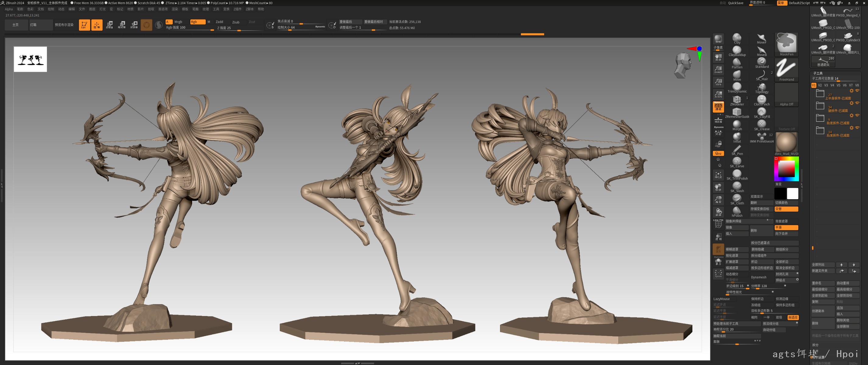Hide the 上半身拆件 folder with eye icon
The height and width of the screenshot is (365, 868).
point(857,91)
